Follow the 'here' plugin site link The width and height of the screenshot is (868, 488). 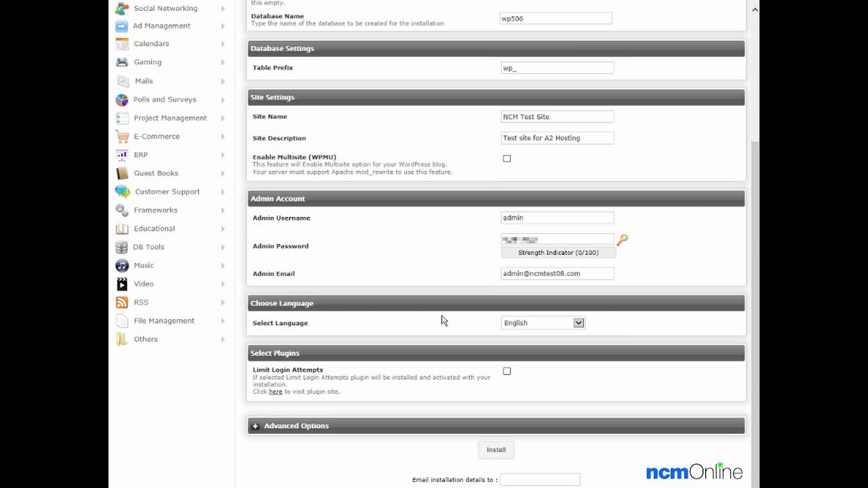coord(275,392)
